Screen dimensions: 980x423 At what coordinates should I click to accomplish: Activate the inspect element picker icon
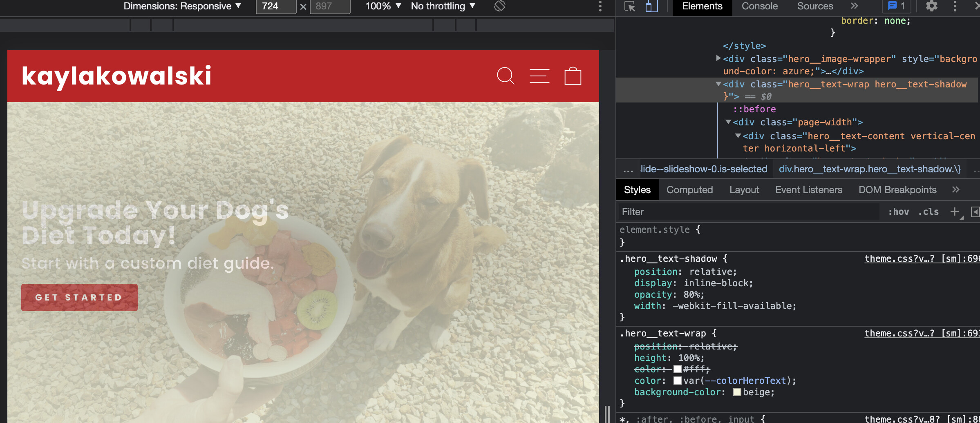630,6
